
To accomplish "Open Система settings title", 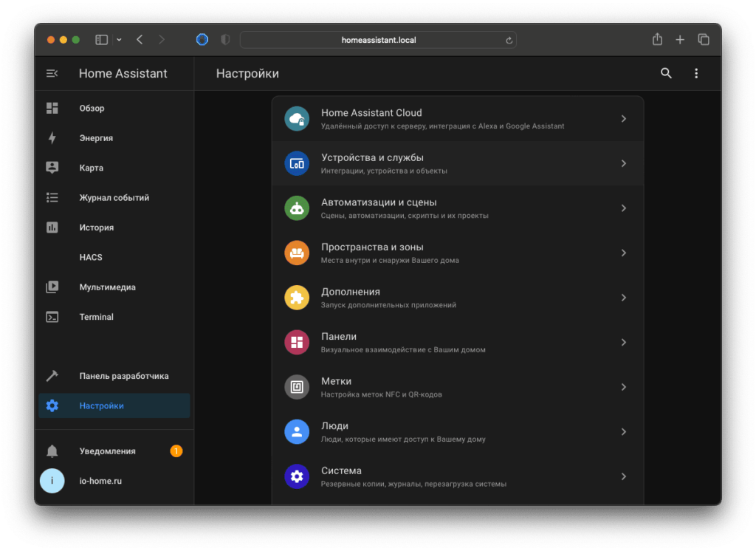I will point(341,470).
